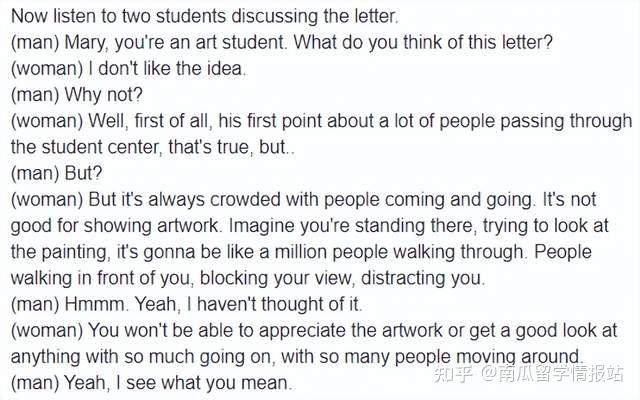Click the line '(man) But?'
Viewport: 640px width, 400px height.
pyautogui.click(x=56, y=173)
